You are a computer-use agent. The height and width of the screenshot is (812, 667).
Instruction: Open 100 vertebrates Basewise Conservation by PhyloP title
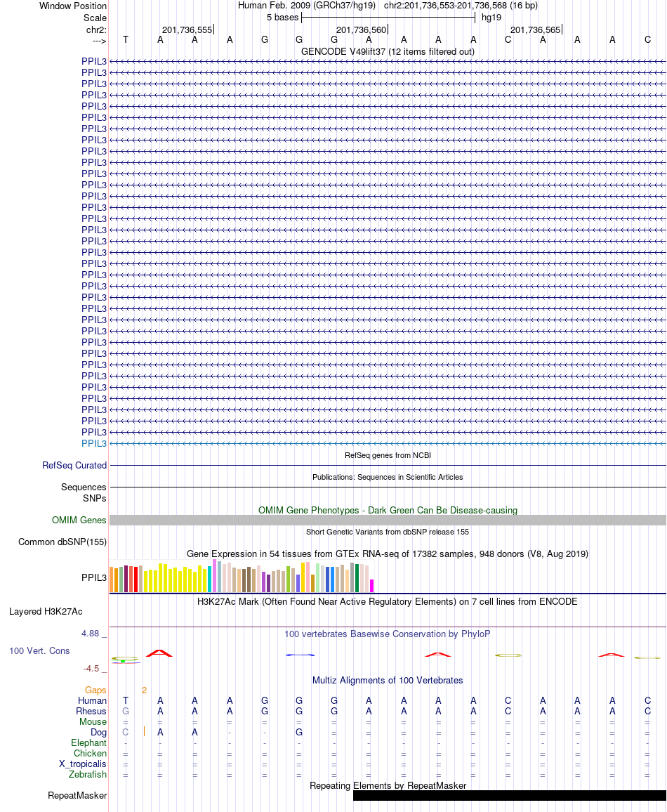point(388,634)
